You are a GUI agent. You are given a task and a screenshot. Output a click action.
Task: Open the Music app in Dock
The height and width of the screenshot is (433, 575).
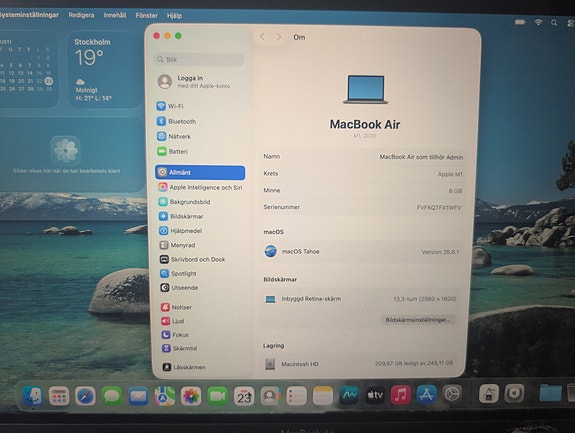[x=400, y=395]
